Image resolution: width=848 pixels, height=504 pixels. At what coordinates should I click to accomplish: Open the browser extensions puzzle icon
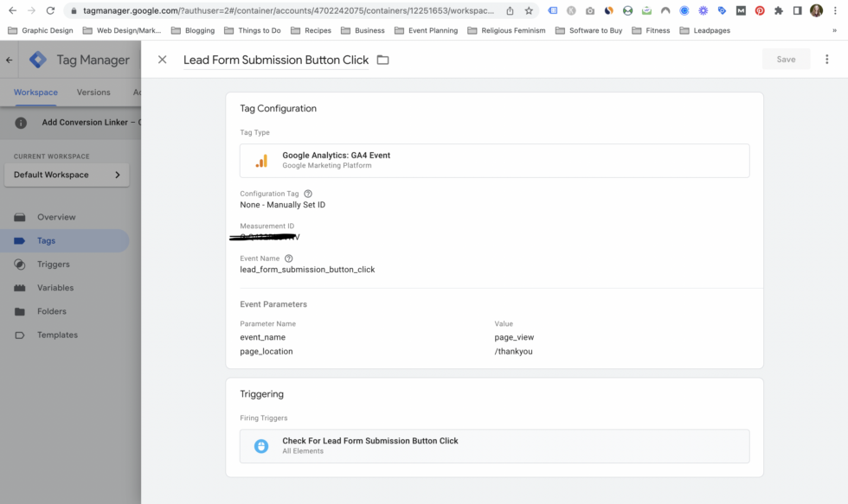779,10
